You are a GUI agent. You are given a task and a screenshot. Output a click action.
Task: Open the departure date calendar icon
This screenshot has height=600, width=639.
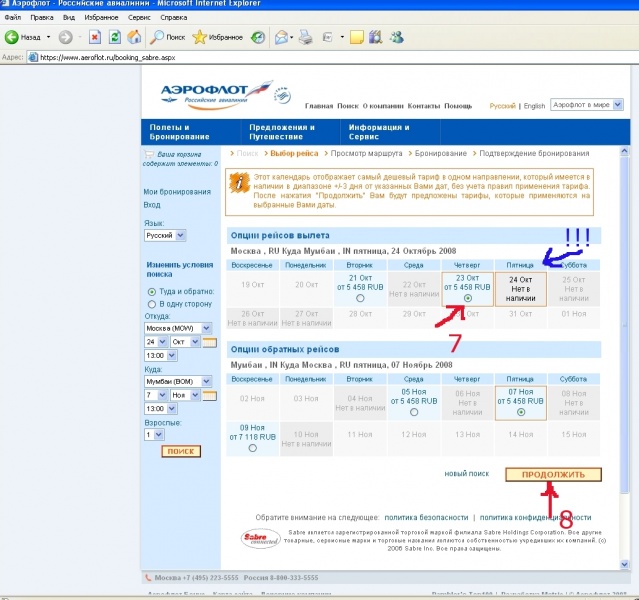[210, 343]
